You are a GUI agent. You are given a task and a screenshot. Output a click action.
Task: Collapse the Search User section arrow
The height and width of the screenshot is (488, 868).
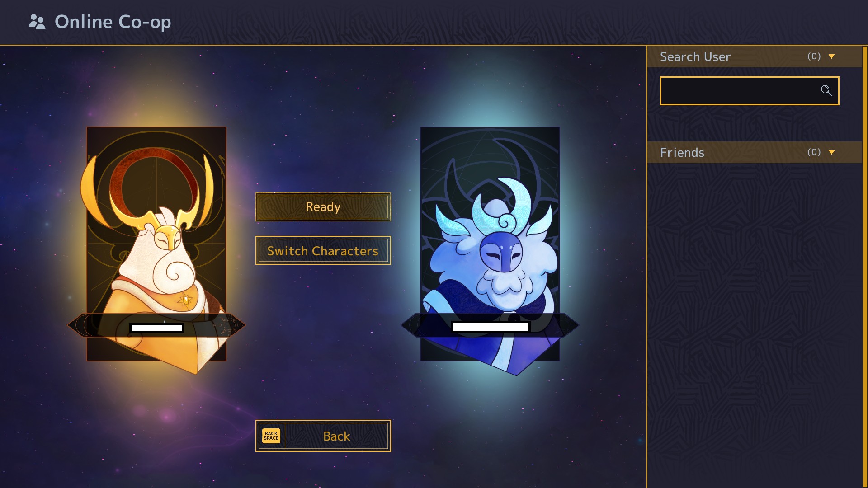click(x=831, y=56)
